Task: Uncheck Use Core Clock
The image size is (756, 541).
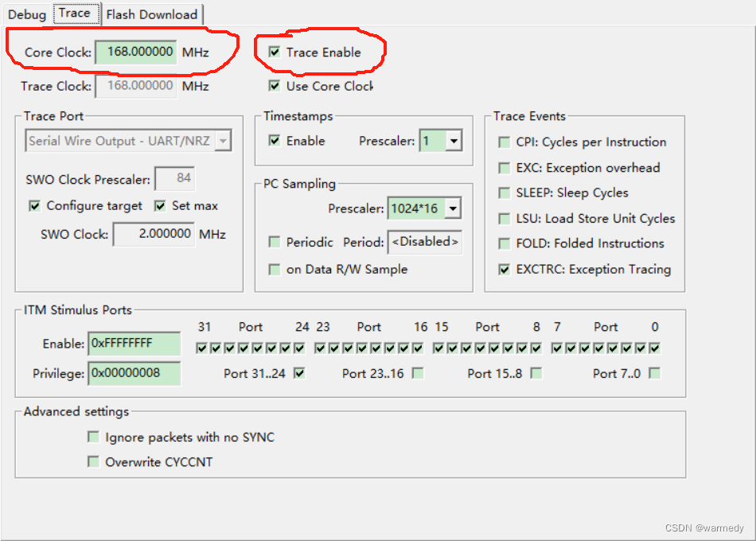Action: point(275,86)
